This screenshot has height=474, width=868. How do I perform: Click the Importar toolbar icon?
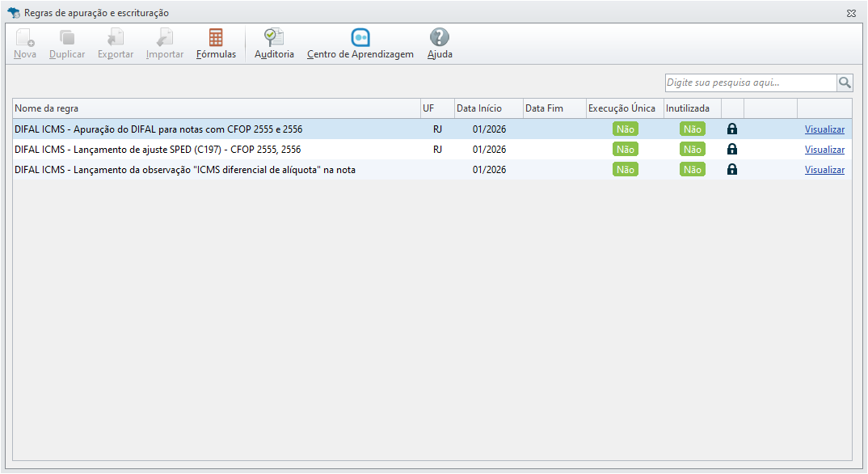pyautogui.click(x=164, y=38)
